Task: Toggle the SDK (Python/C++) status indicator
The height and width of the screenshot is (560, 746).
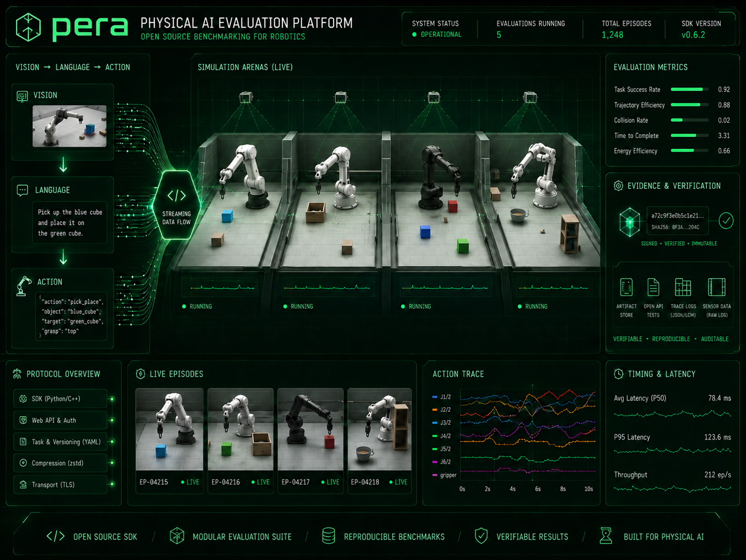Action: click(112, 399)
